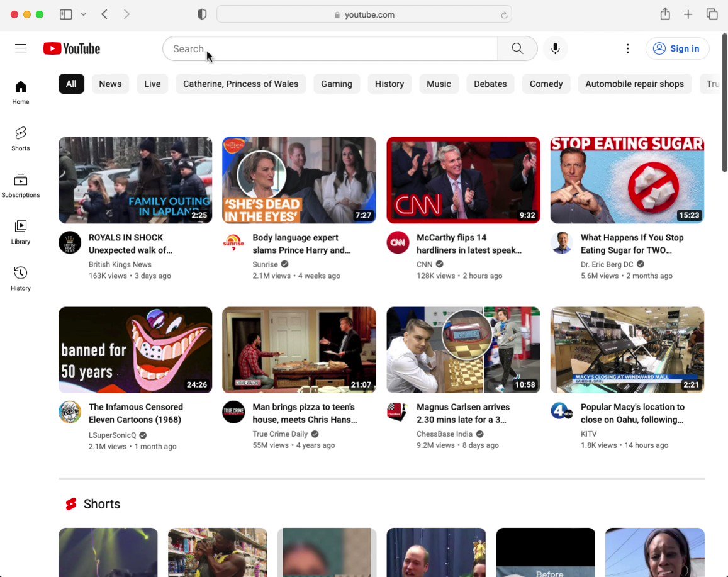Open ROYALS IN SHOCK video title
The image size is (728, 577).
point(130,244)
